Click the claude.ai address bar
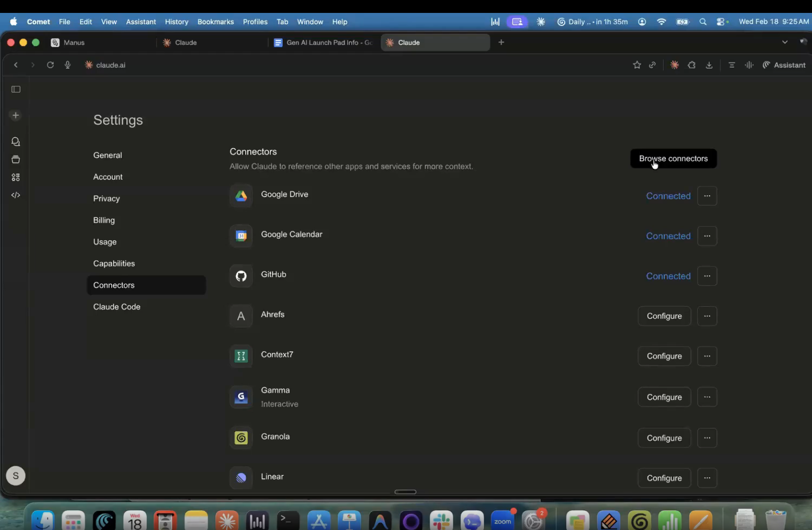The image size is (812, 530). [111, 65]
